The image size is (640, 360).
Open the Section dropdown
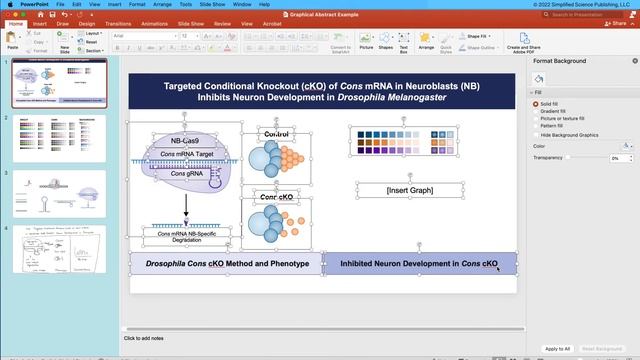(91, 51)
